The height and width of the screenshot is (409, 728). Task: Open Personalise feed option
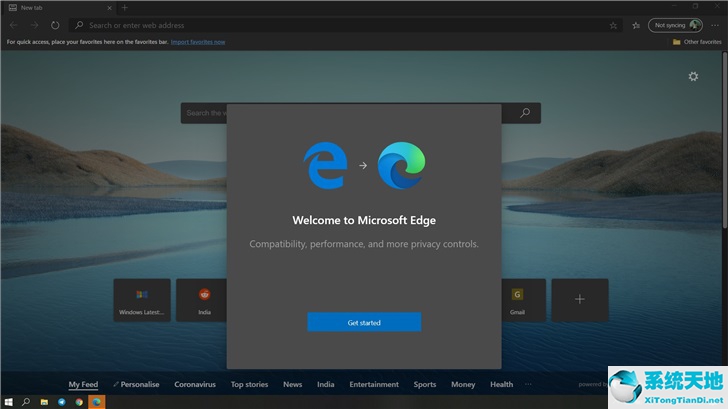(136, 384)
